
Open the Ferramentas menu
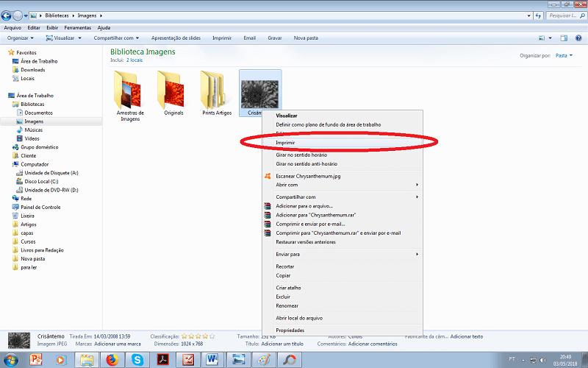(x=77, y=27)
